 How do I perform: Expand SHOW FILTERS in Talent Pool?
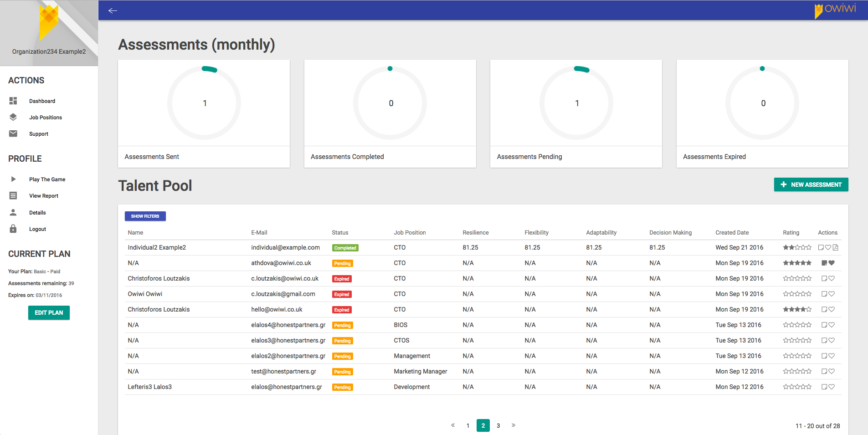point(145,216)
